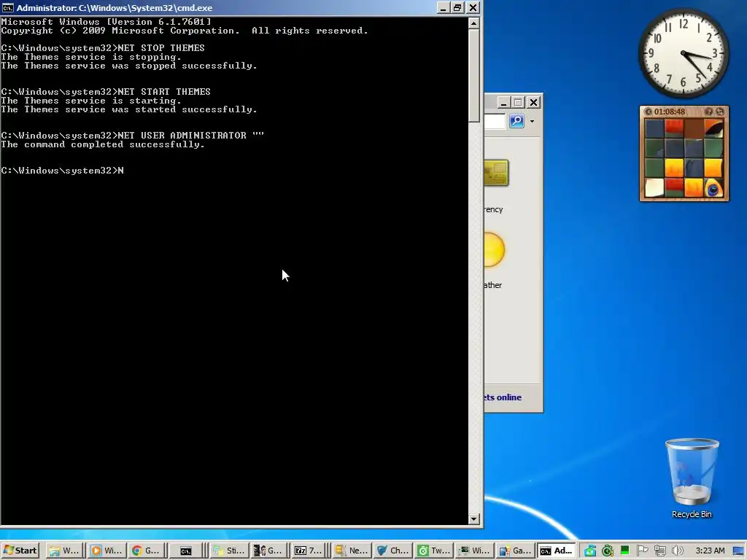
Task: Select the Weather gadget sun icon
Action: click(494, 249)
